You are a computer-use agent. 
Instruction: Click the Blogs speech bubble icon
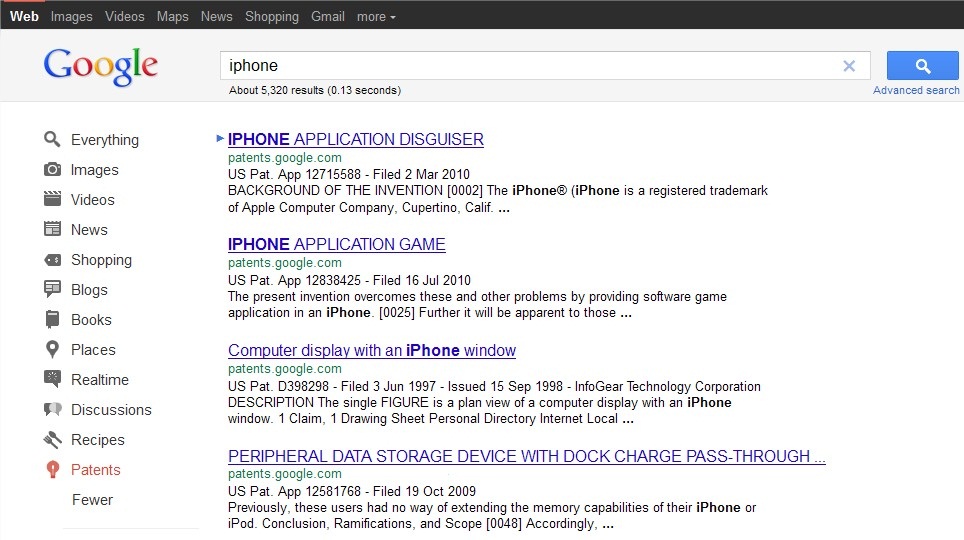tap(52, 289)
